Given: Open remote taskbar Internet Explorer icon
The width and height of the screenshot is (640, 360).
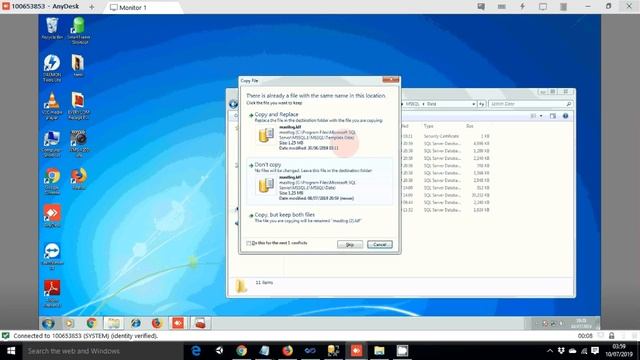Looking at the screenshot, I should coord(135,324).
